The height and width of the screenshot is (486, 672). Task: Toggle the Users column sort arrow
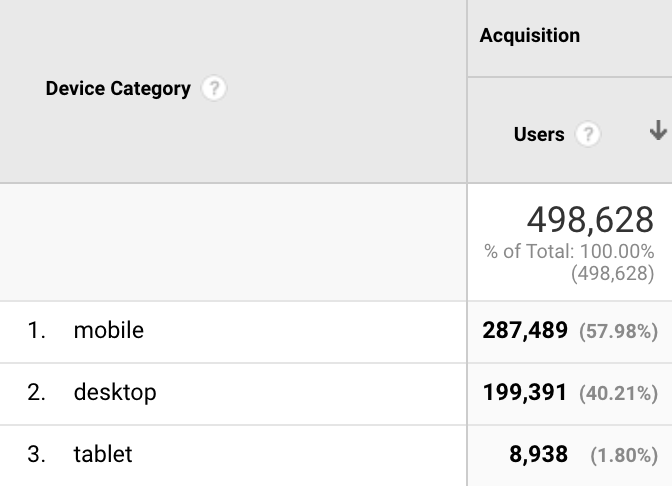[658, 130]
